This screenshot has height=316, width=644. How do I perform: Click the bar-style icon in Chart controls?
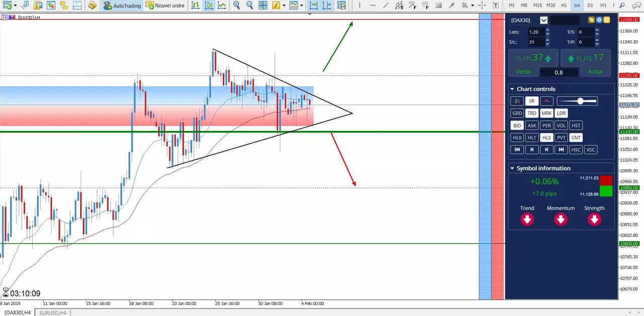pyautogui.click(x=517, y=101)
